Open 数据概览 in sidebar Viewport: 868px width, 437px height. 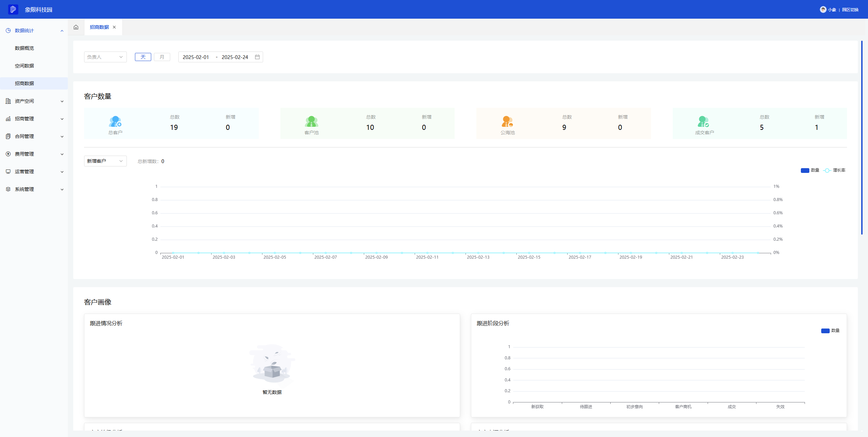tap(24, 48)
